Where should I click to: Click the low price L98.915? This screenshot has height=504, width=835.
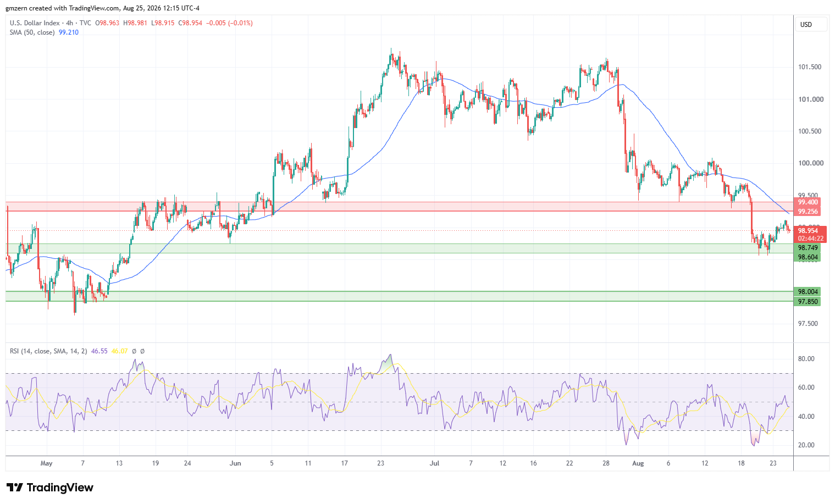point(163,23)
